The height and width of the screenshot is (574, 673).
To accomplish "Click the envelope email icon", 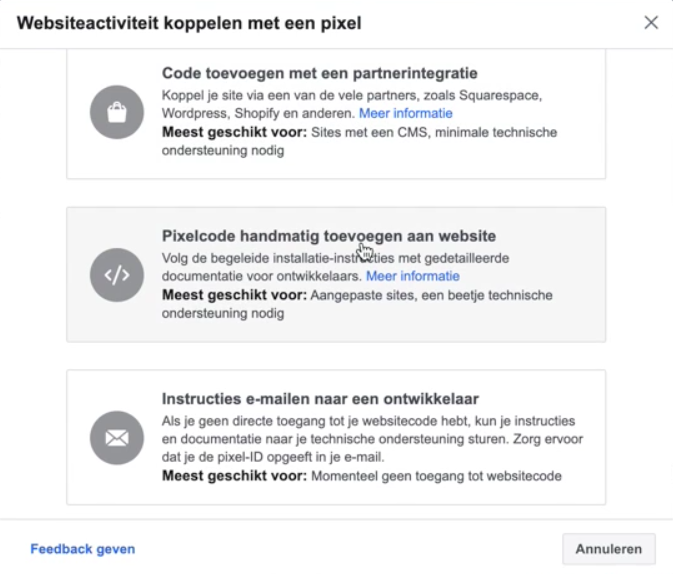I will point(117,438).
